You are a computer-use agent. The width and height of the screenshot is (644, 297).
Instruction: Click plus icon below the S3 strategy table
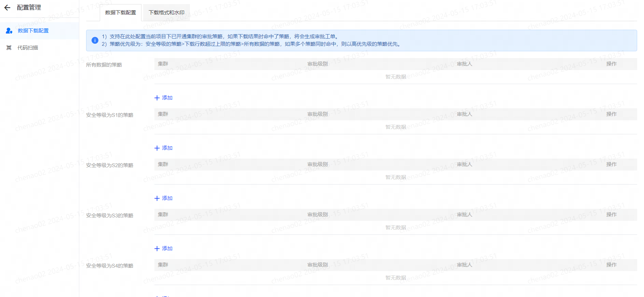(157, 248)
